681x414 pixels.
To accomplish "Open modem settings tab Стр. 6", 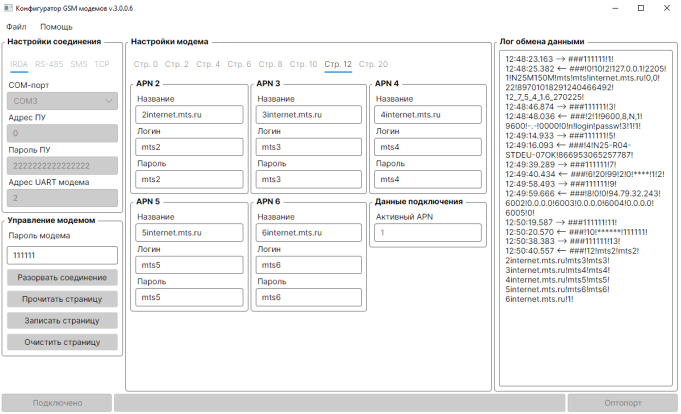I will coord(239,64).
